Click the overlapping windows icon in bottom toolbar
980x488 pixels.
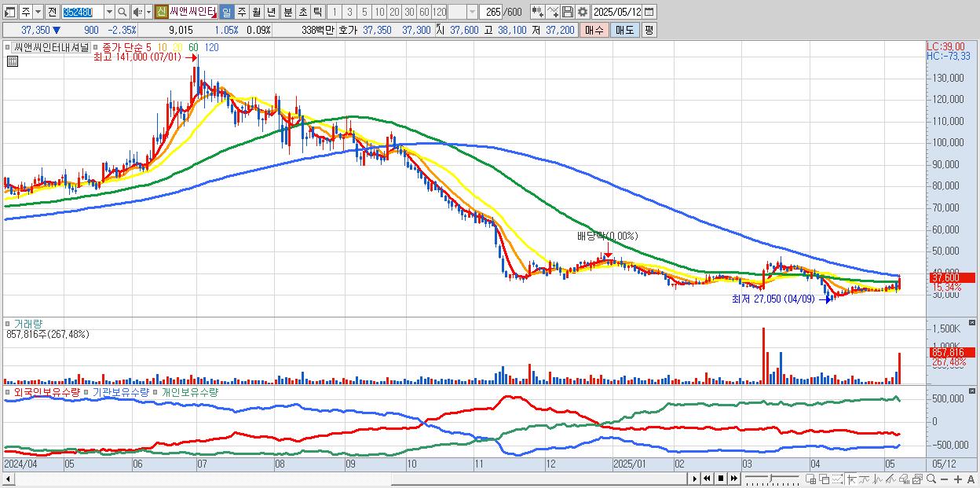pos(825,479)
